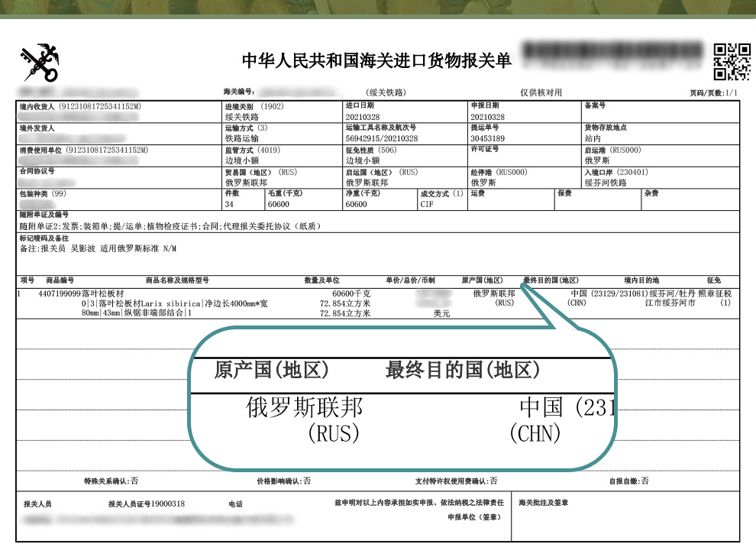Select the 60600 value under 毛重(千克)
The image size is (756, 557).
(x=279, y=205)
